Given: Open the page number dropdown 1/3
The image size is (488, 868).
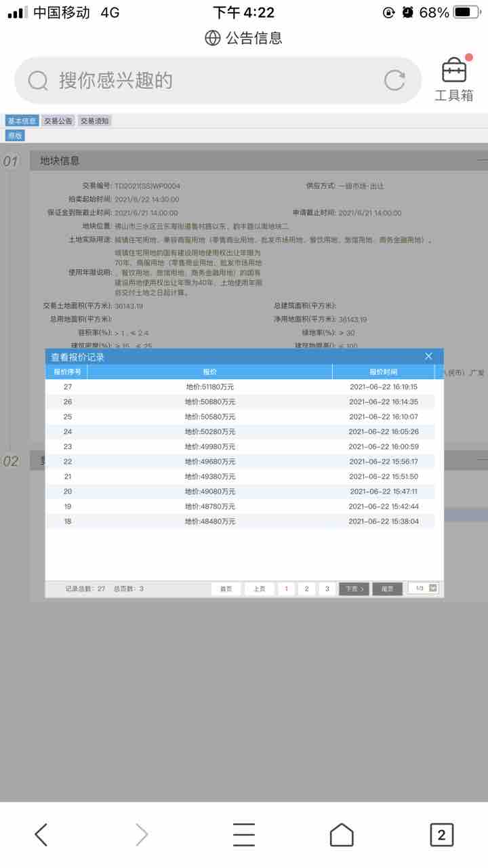Looking at the screenshot, I should coord(433,588).
